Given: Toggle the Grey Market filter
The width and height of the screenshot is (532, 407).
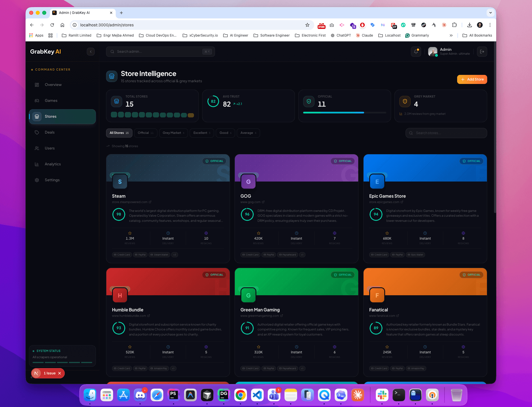Looking at the screenshot, I should pyautogui.click(x=173, y=133).
